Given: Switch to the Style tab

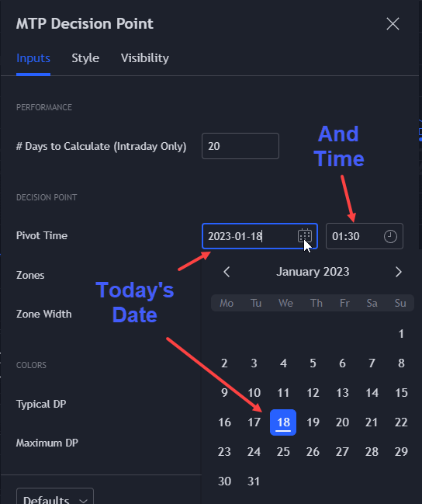Looking at the screenshot, I should pos(85,58).
